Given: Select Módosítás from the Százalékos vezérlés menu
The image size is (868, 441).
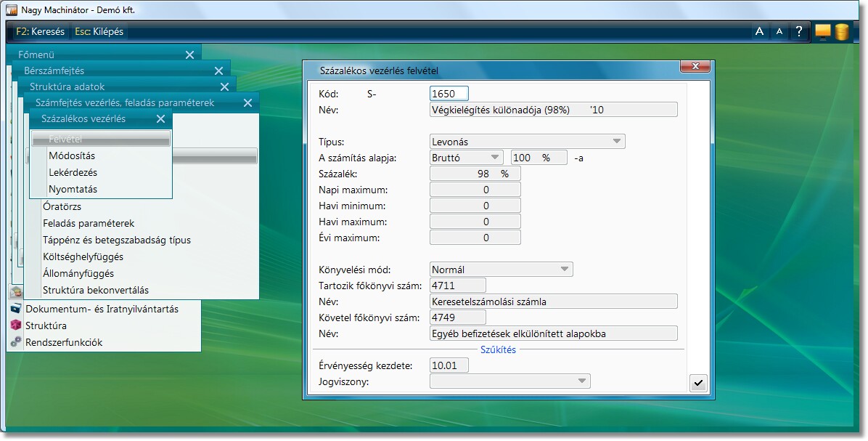Looking at the screenshot, I should [x=72, y=155].
